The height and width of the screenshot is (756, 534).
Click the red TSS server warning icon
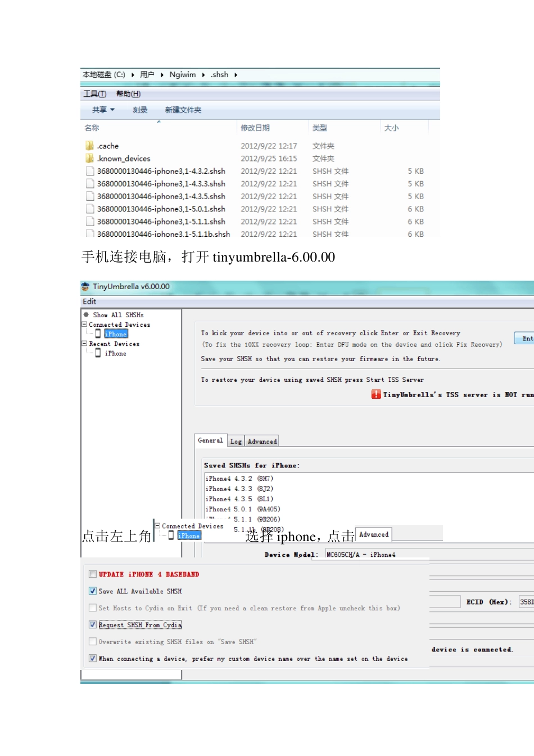tap(376, 394)
